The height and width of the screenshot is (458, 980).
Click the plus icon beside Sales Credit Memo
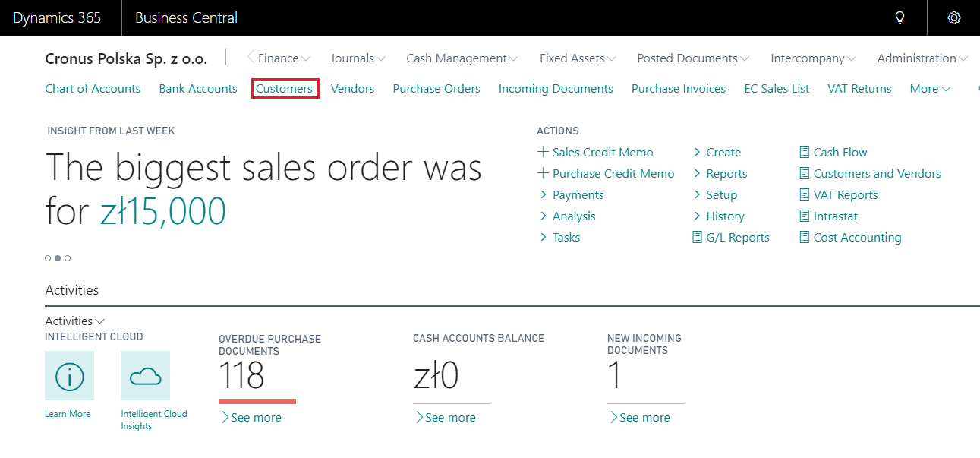(x=543, y=152)
